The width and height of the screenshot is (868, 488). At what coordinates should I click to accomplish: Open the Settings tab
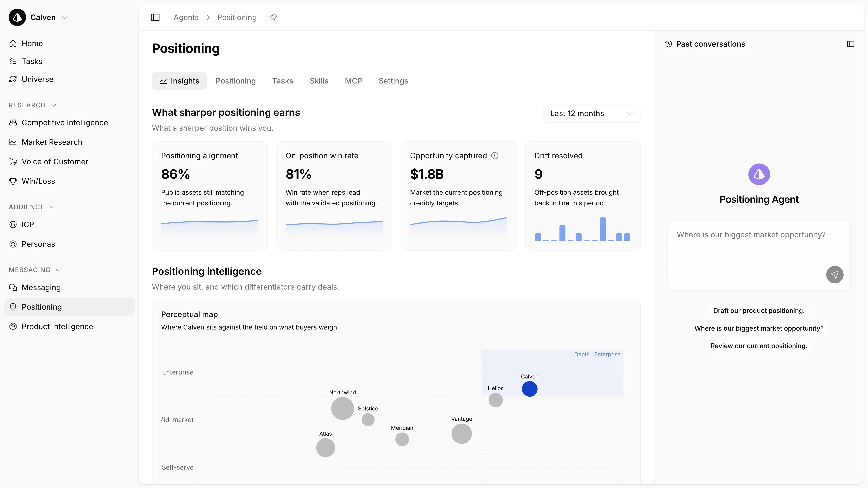(x=393, y=81)
